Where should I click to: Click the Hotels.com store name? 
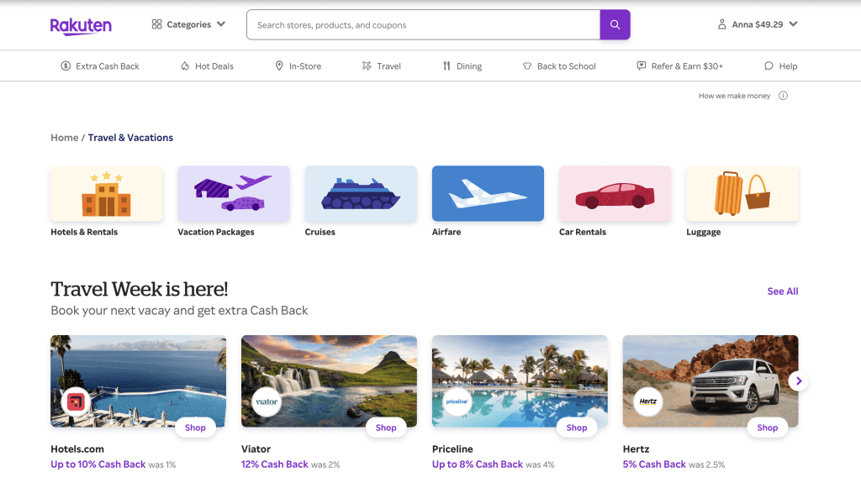(x=77, y=449)
